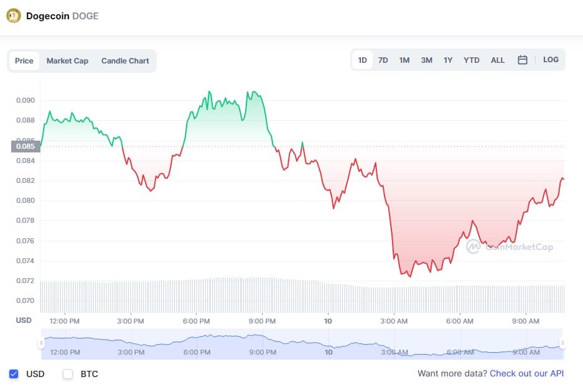The height and width of the screenshot is (392, 583).
Task: Click the 3:00 PM main axis label
Action: tap(131, 321)
